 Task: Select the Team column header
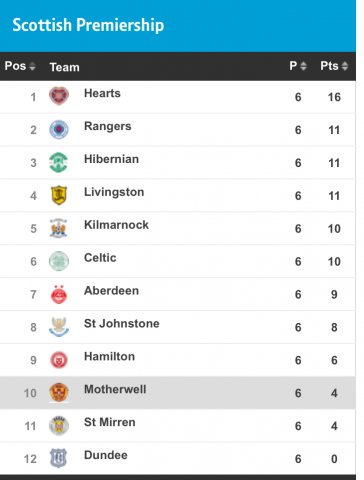[x=65, y=67]
